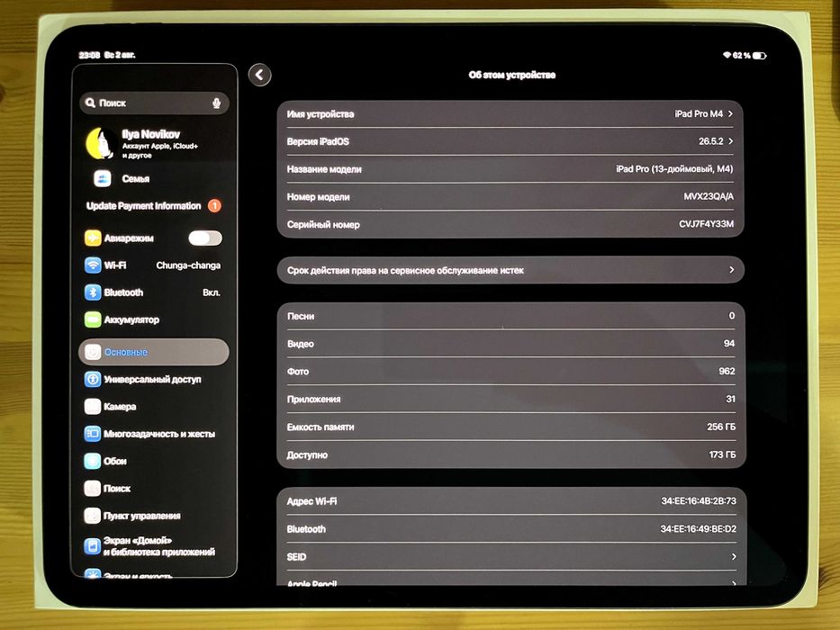The width and height of the screenshot is (840, 630).
Task: Tap the back chevron button
Action: 260,75
